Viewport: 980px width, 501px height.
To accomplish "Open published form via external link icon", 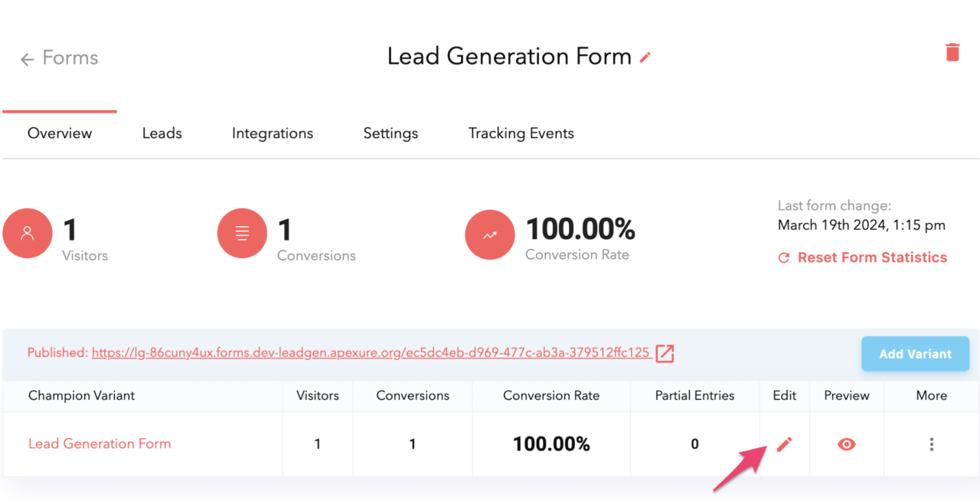I will (664, 353).
